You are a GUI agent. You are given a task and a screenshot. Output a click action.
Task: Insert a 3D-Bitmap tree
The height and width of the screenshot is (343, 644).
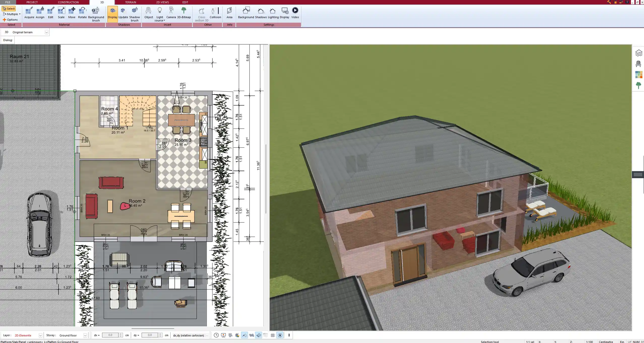(184, 13)
